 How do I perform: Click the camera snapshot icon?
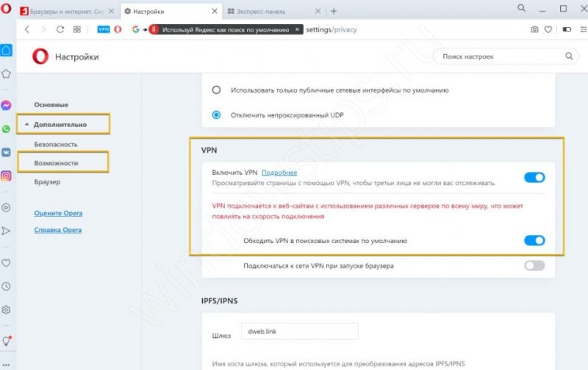[x=534, y=29]
